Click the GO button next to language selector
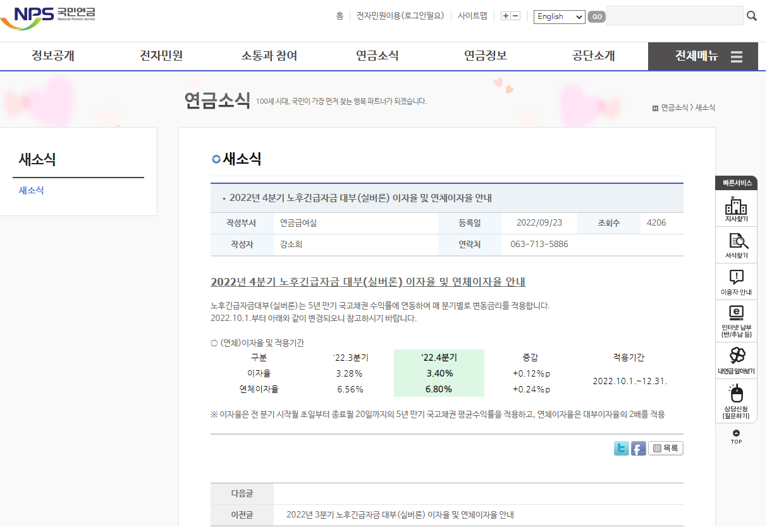Viewport: 767px width, 532px height. point(595,17)
